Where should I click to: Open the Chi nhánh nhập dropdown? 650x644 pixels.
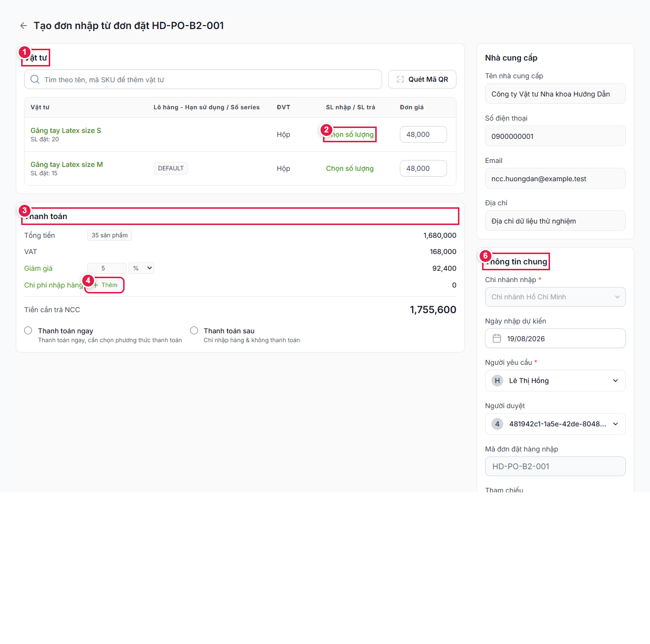click(x=555, y=297)
